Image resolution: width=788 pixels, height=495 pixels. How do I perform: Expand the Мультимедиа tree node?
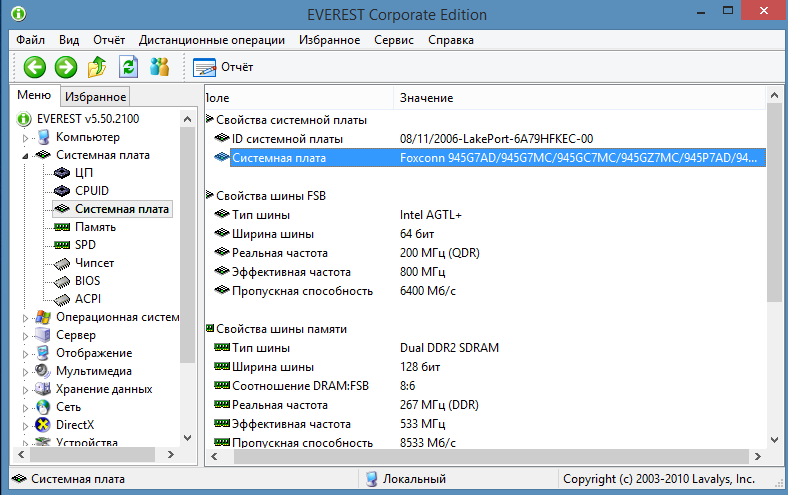click(x=25, y=372)
